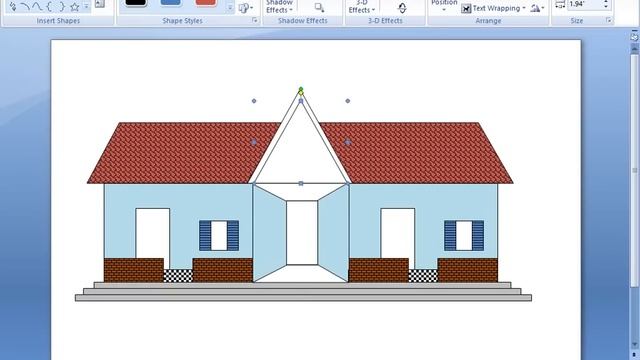Open the Text Wrapping menu
The image size is (640, 360).
click(x=499, y=8)
